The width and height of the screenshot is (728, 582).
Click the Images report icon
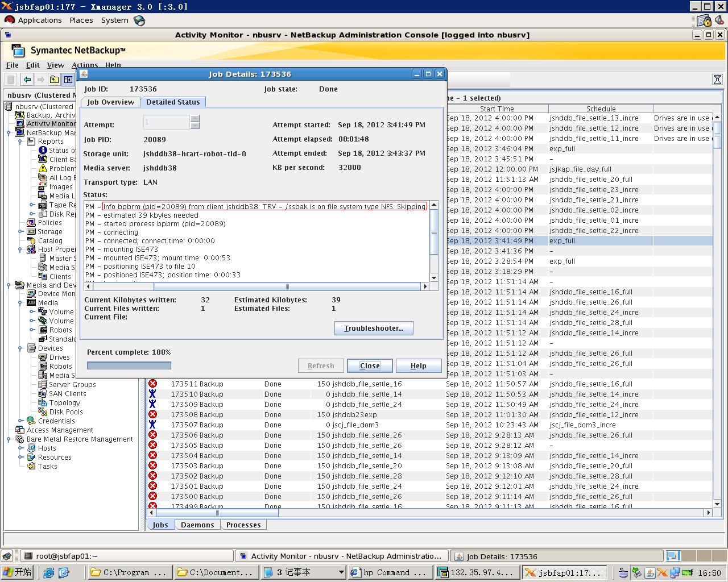43,186
